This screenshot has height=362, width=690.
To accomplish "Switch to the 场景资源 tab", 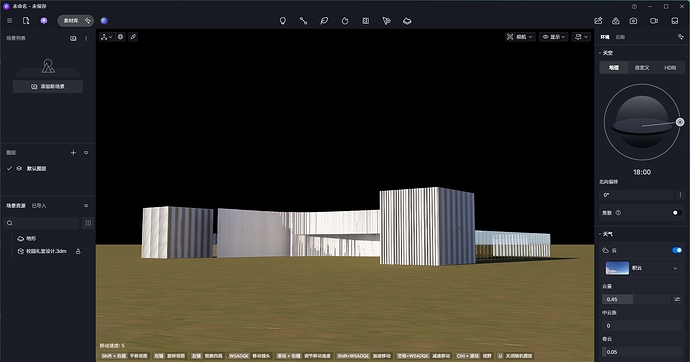I will [16, 205].
